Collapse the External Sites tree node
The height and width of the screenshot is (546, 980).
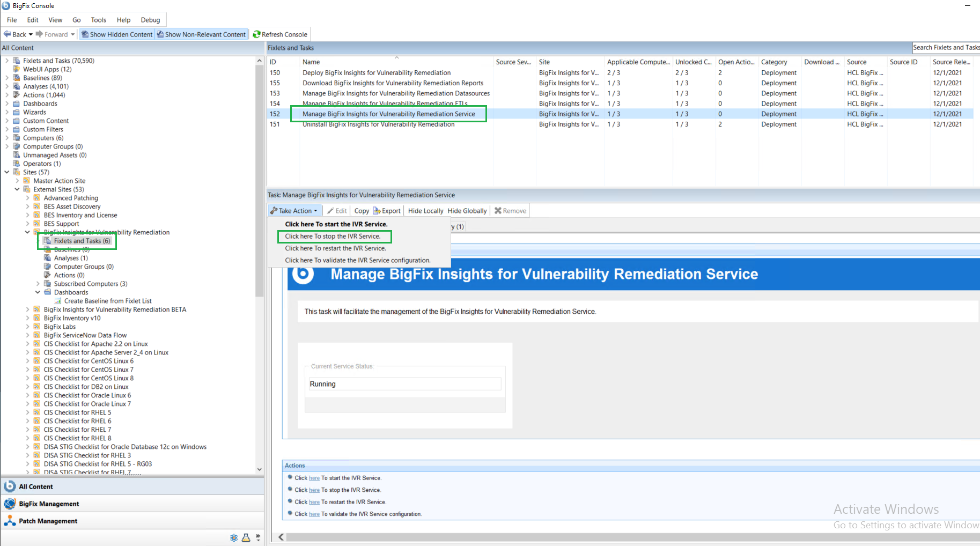click(17, 189)
